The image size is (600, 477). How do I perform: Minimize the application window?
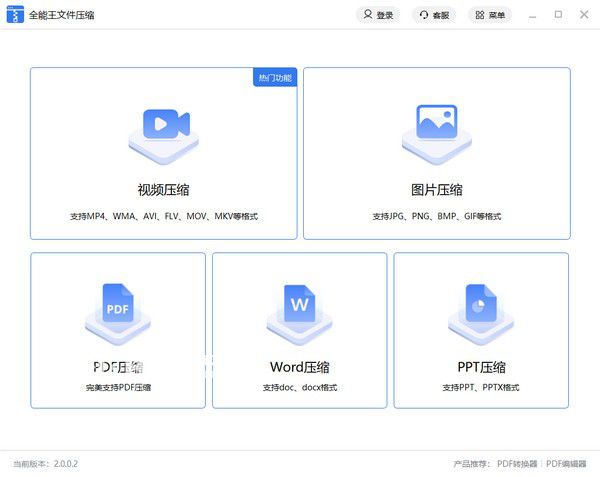coord(532,15)
